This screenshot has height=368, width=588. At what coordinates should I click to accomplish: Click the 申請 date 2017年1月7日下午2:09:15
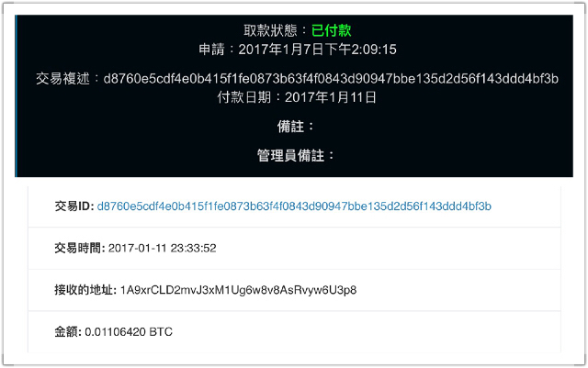(x=317, y=49)
